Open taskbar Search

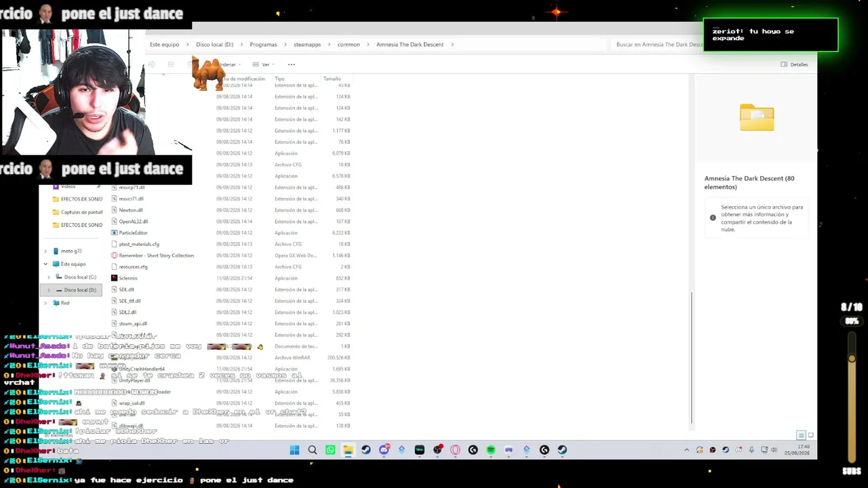click(x=313, y=450)
